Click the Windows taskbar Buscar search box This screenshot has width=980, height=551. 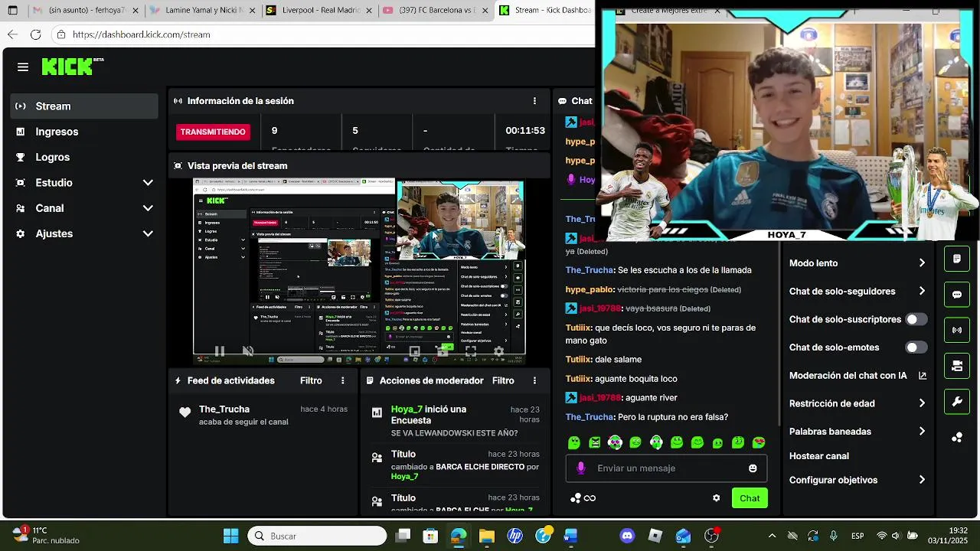(x=317, y=536)
